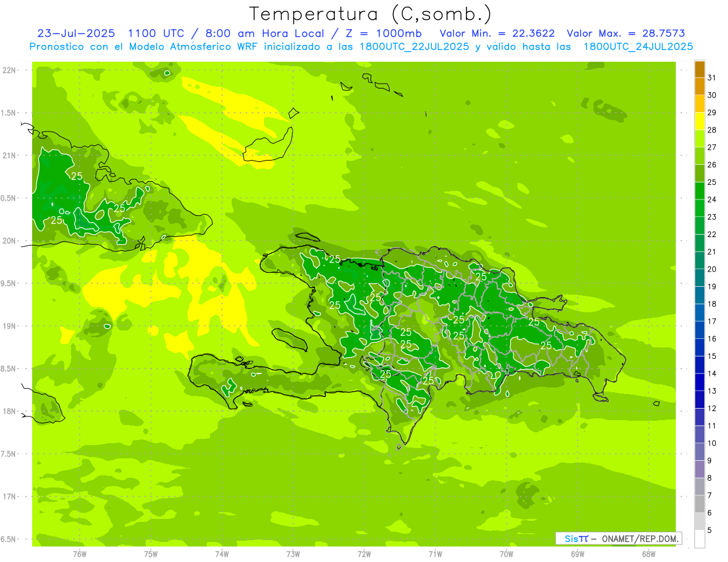Select the '69W' longitude axis label

click(578, 554)
